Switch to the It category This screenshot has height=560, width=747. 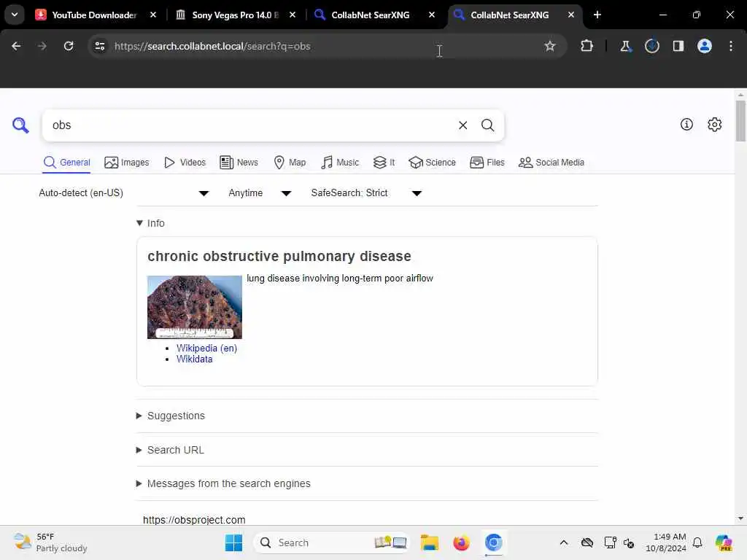point(384,163)
